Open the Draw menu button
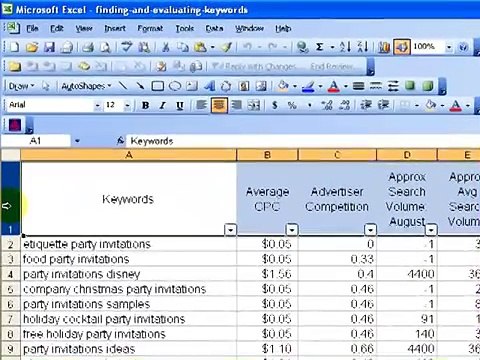The image size is (480, 360). [x=21, y=86]
